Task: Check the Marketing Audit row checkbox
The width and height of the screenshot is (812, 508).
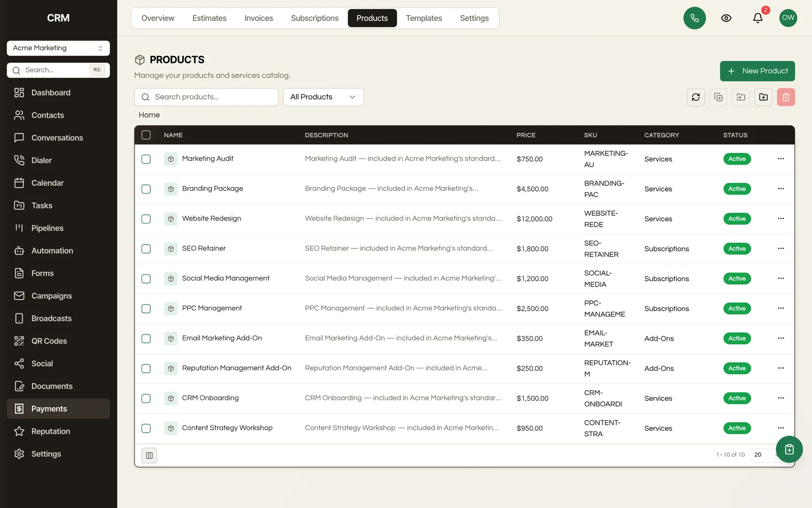Action: pyautogui.click(x=146, y=159)
